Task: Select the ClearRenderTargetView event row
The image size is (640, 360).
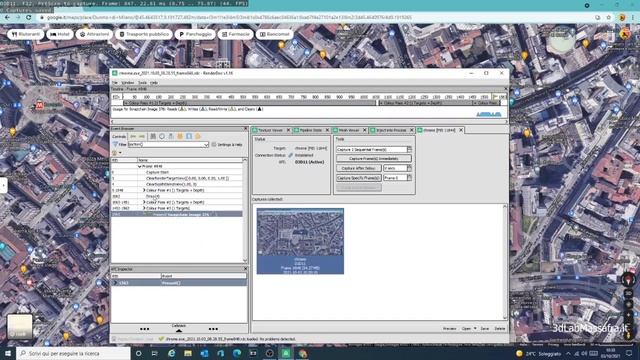Action: click(177, 178)
